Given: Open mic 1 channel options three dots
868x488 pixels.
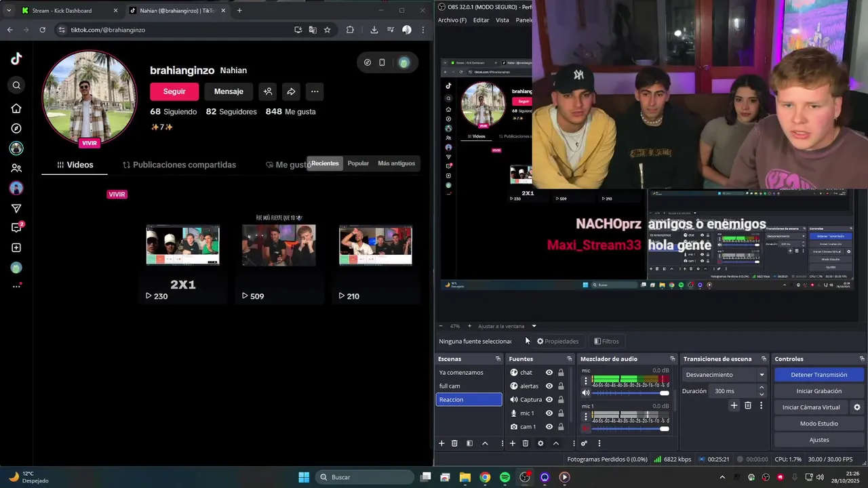Looking at the screenshot, I should [586, 416].
